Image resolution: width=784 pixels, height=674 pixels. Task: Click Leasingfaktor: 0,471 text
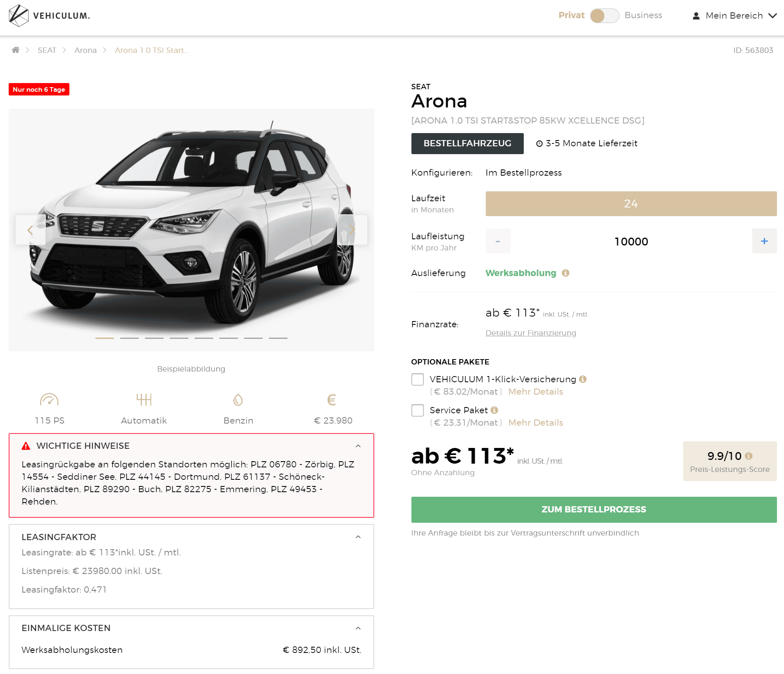[x=64, y=590]
